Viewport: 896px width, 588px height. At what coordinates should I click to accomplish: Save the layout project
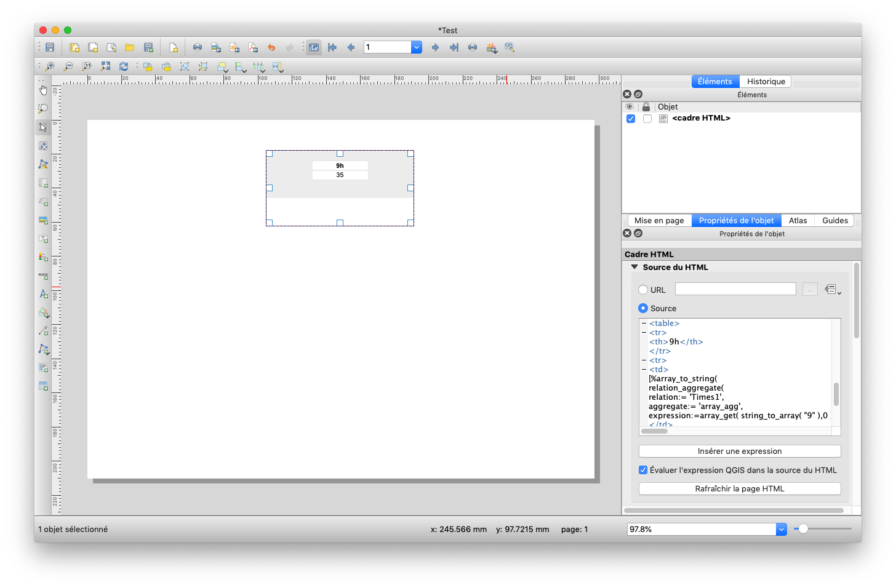(50, 47)
